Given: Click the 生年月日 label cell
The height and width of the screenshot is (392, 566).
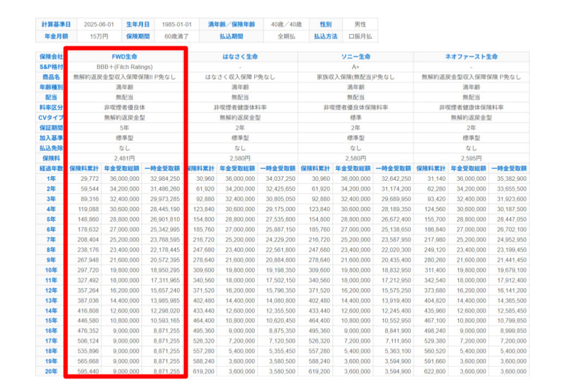Looking at the screenshot, I should 138,24.
